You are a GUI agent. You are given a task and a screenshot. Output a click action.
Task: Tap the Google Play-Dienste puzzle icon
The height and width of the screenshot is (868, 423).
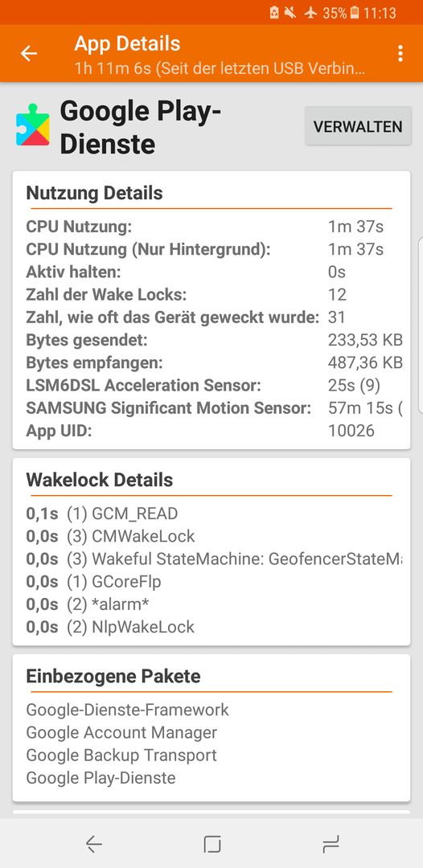coord(33,125)
